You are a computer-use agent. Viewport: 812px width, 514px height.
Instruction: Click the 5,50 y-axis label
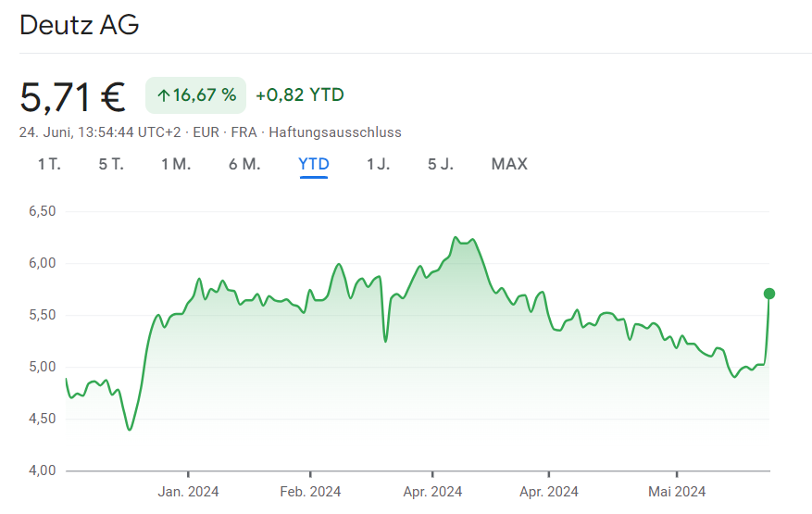(x=43, y=315)
